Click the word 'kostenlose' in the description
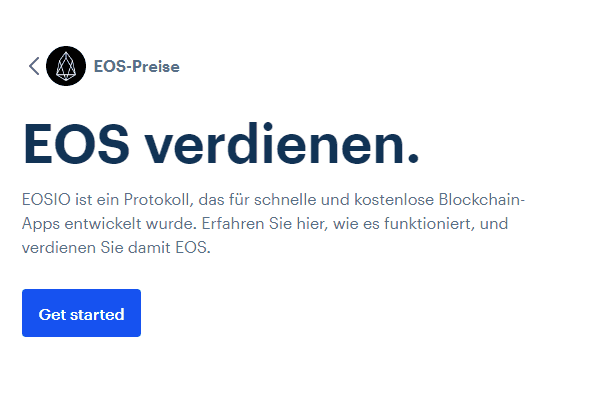595x407 pixels. tap(394, 200)
